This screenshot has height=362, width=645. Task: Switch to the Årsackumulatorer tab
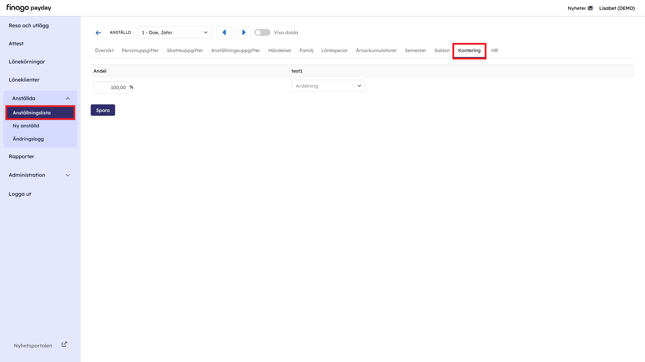coord(376,50)
